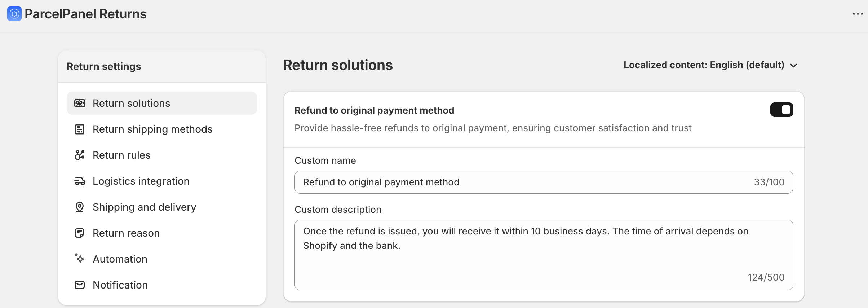Click the Return solutions sidebar icon

pyautogui.click(x=80, y=103)
